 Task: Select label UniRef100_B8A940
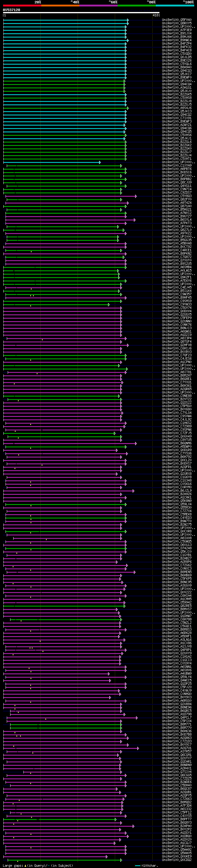(x=177, y=67)
